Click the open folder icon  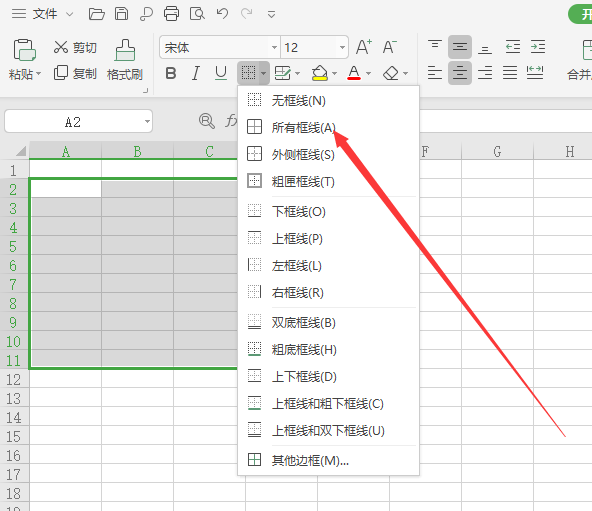(x=97, y=14)
